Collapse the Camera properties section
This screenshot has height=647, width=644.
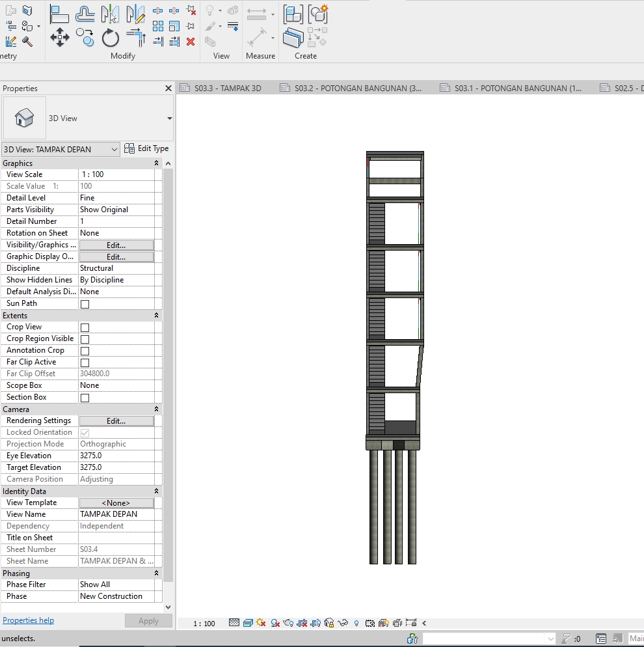point(155,409)
